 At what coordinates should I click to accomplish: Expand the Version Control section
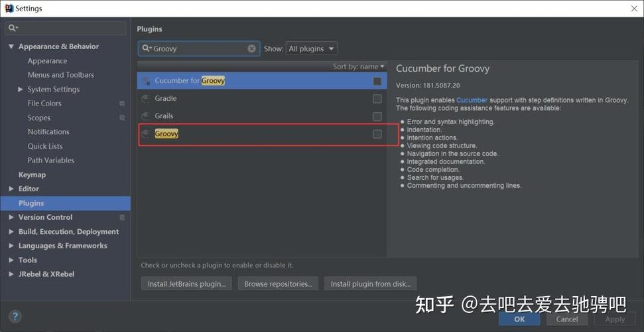point(11,217)
